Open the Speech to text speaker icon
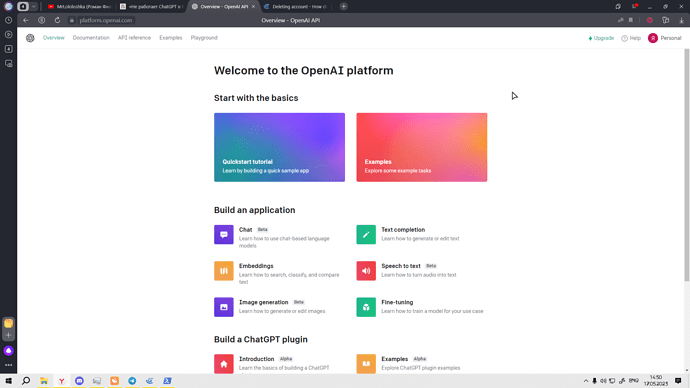 pos(366,271)
